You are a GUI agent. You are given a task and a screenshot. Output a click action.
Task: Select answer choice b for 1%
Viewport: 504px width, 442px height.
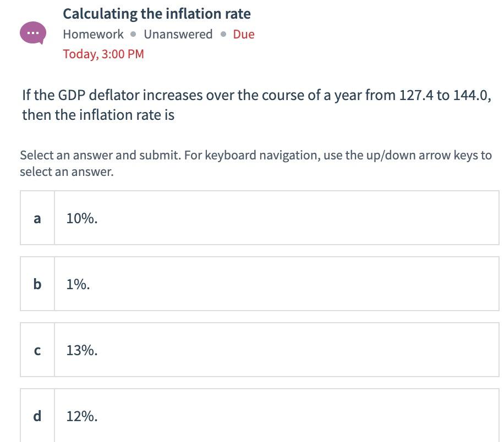coord(259,284)
